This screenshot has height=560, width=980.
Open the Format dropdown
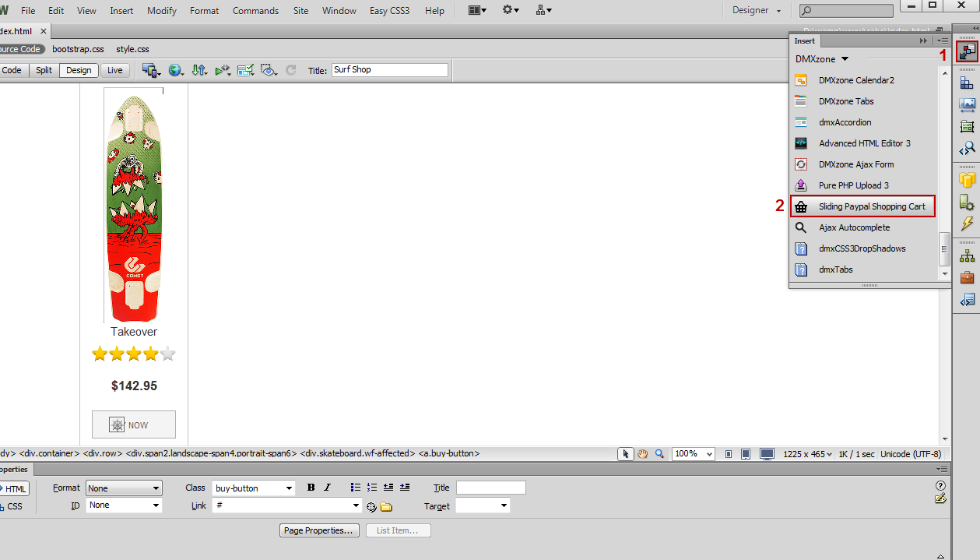click(x=125, y=488)
